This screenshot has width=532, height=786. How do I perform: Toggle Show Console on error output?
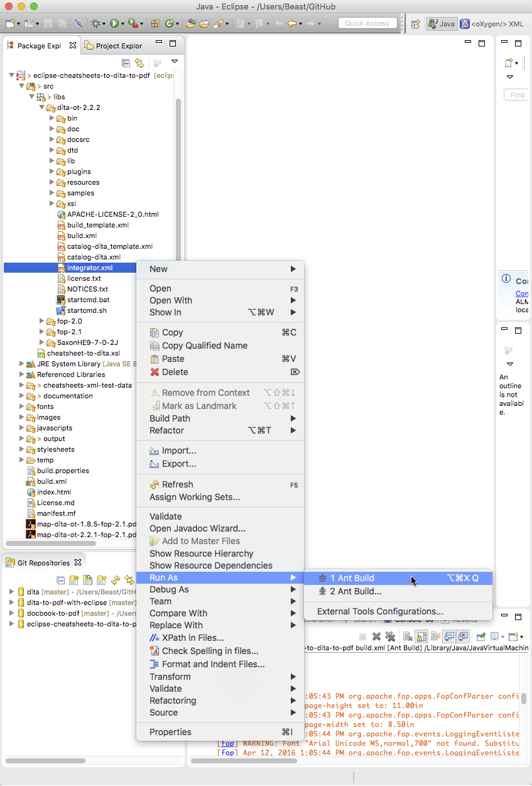click(x=464, y=636)
